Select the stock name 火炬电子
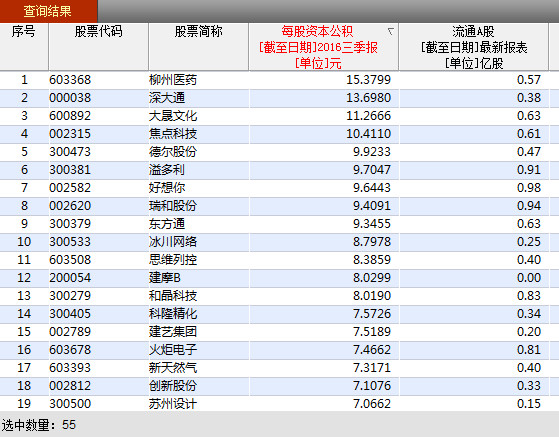Screen dimensions: 559x437 tap(173, 350)
